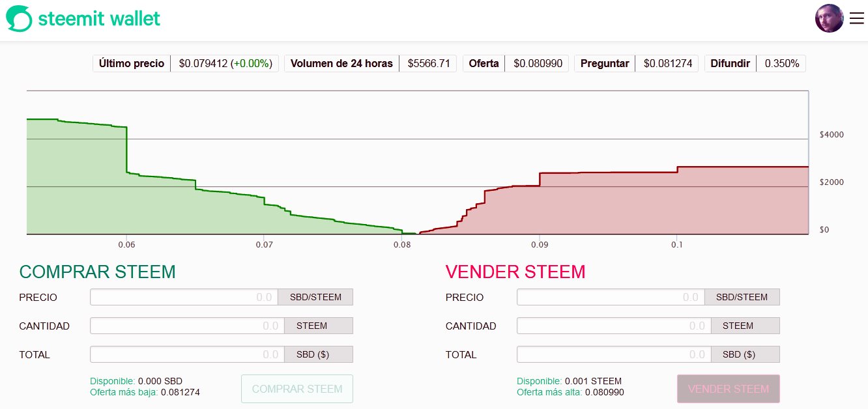
Task: Click the steemit wallet title text
Action: [99, 18]
